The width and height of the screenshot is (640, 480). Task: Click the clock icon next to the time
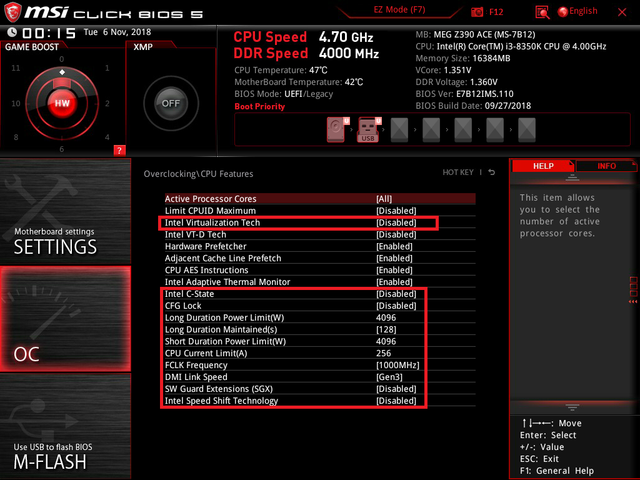[12, 32]
